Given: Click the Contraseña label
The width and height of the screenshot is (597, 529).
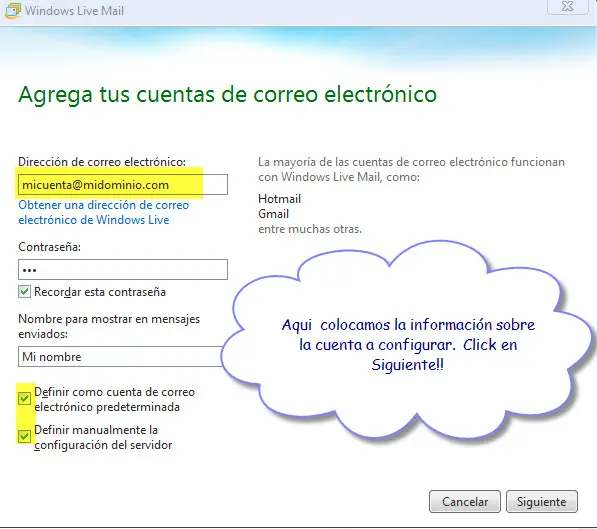Looking at the screenshot, I should coord(49,247).
